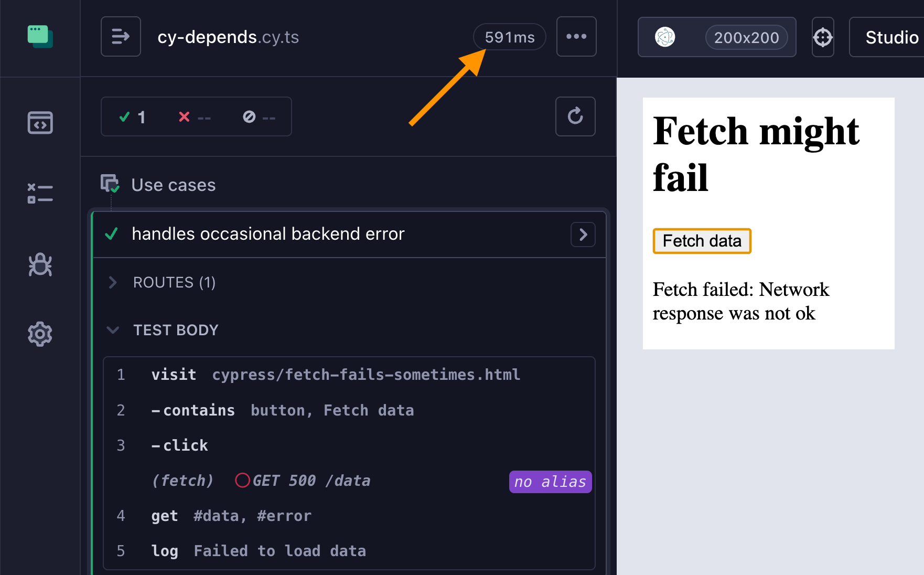Open the Specs page in sidebar
The height and width of the screenshot is (575, 924).
(x=40, y=123)
